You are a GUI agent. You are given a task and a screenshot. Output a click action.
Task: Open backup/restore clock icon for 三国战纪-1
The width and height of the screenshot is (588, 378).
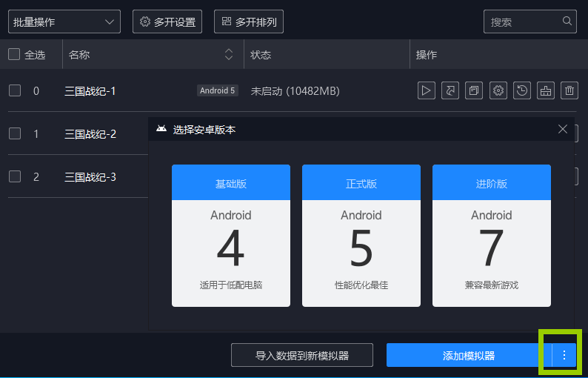tap(522, 90)
